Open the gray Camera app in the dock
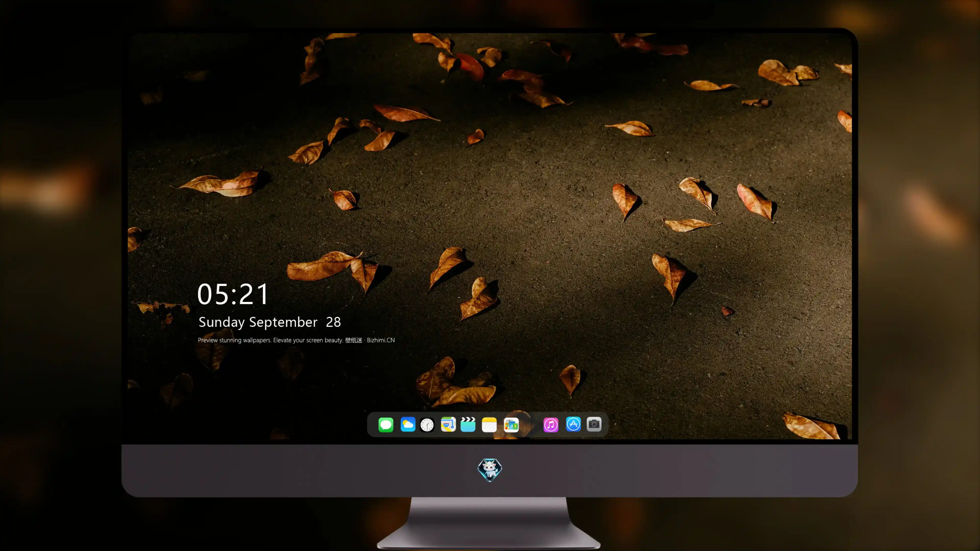Screen dimensions: 980x551 click(x=594, y=424)
